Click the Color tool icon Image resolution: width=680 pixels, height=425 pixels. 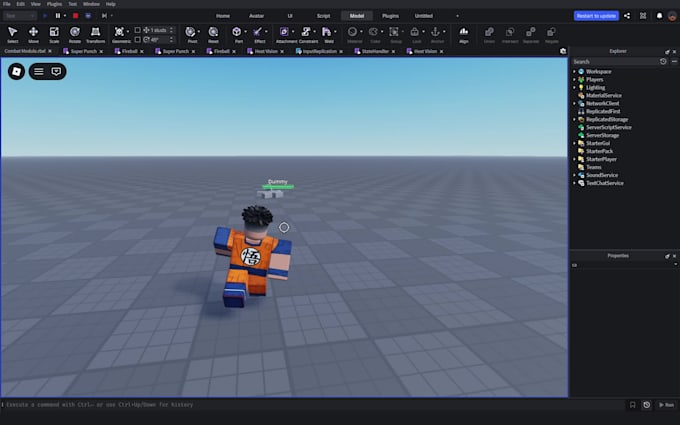coord(373,32)
